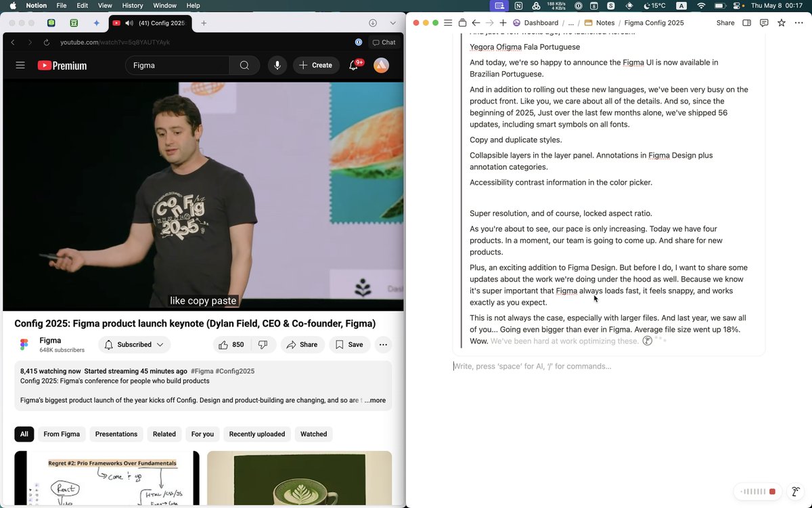Open YouTube notifications bell
812x508 pixels.
click(x=354, y=66)
